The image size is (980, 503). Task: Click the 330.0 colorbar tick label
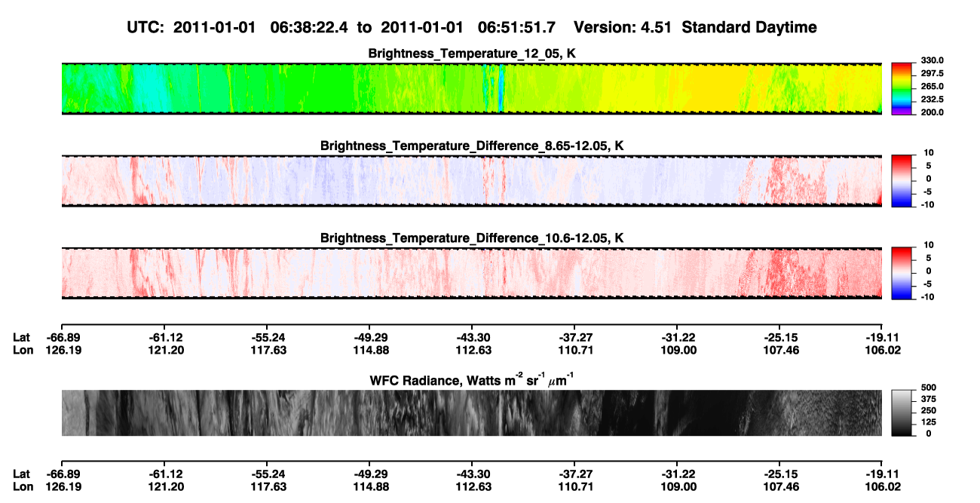tap(933, 60)
